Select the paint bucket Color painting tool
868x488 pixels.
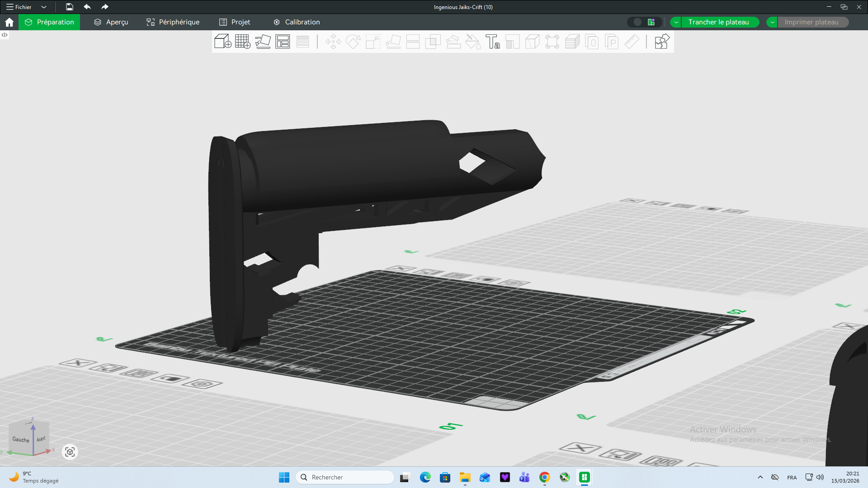pos(473,42)
